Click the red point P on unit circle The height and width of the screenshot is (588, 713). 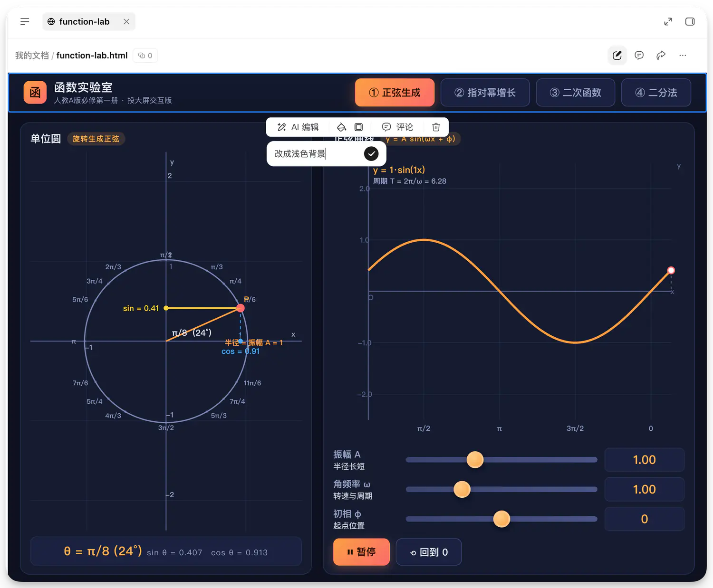point(241,308)
